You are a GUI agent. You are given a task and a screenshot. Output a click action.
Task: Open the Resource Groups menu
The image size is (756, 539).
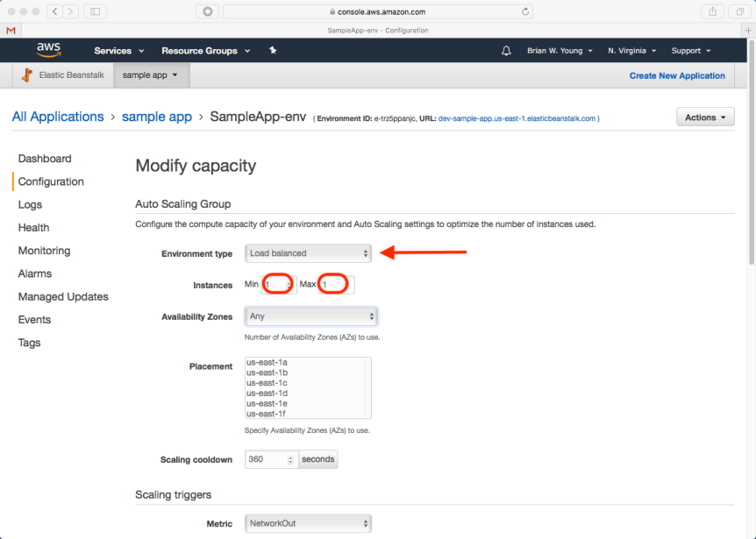[205, 51]
